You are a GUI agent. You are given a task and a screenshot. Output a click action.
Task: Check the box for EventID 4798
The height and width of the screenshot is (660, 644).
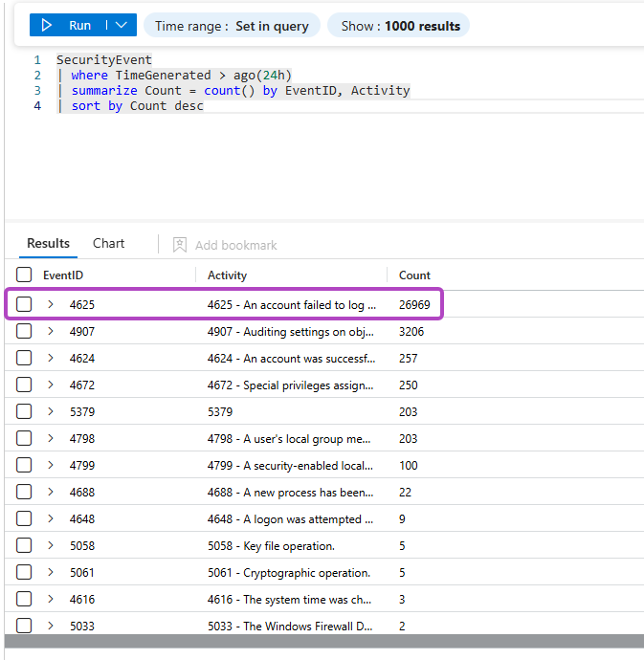tap(24, 438)
